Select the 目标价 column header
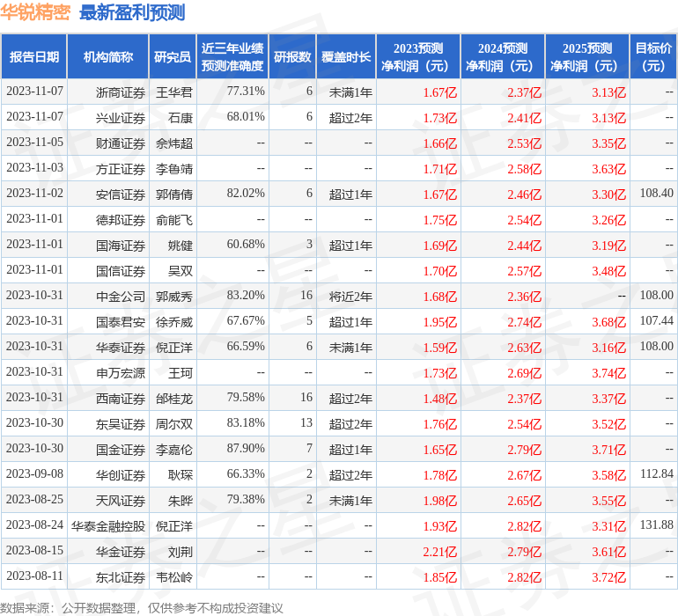Image resolution: width=678 pixels, height=616 pixels. [653, 56]
